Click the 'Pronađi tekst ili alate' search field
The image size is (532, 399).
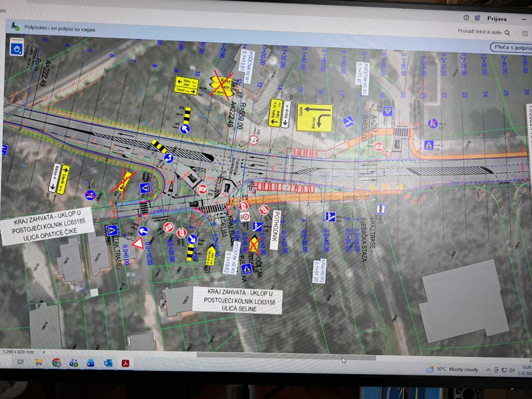click(479, 32)
